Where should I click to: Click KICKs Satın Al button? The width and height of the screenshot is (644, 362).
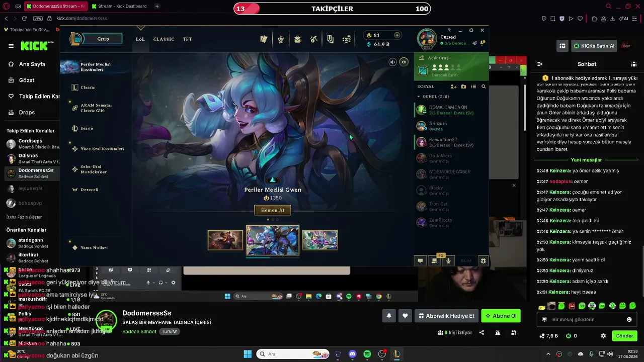pos(594,46)
